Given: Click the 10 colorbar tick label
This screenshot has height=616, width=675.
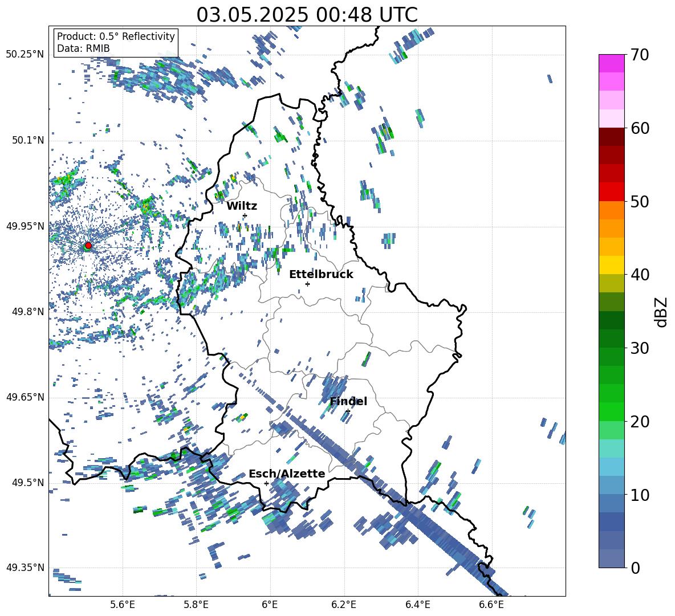Looking at the screenshot, I should point(640,495).
